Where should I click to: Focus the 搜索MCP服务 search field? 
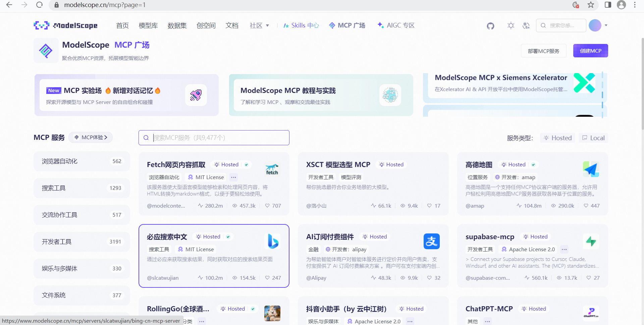[214, 138]
